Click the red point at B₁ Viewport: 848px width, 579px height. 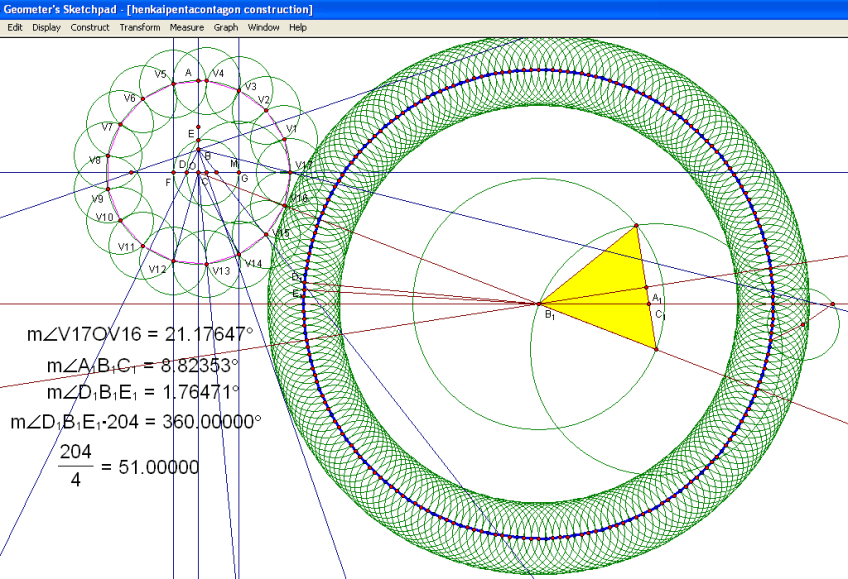point(539,303)
